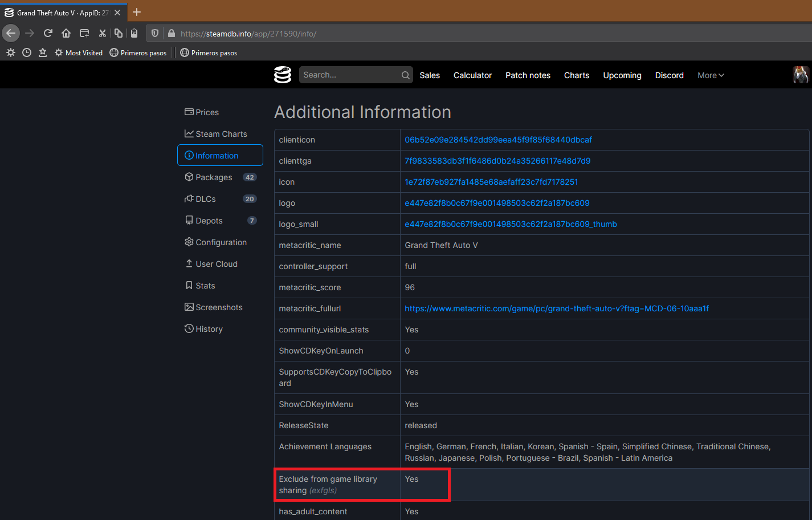The height and width of the screenshot is (520, 812).
Task: Open the Packages sidebar section
Action: pos(220,177)
